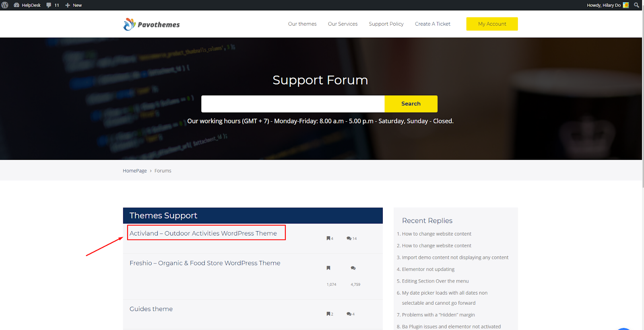
Task: Open the HelpDesk dashboard icon
Action: [x=17, y=5]
